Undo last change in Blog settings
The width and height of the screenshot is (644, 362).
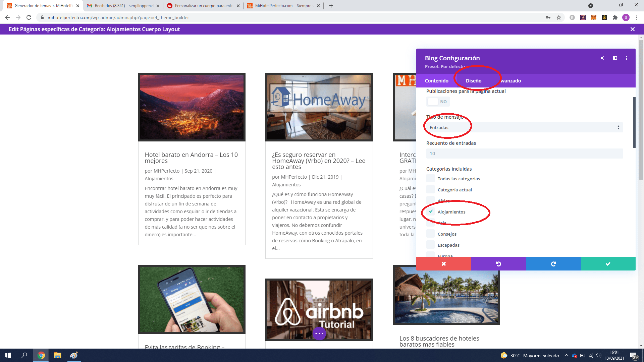[498, 264]
